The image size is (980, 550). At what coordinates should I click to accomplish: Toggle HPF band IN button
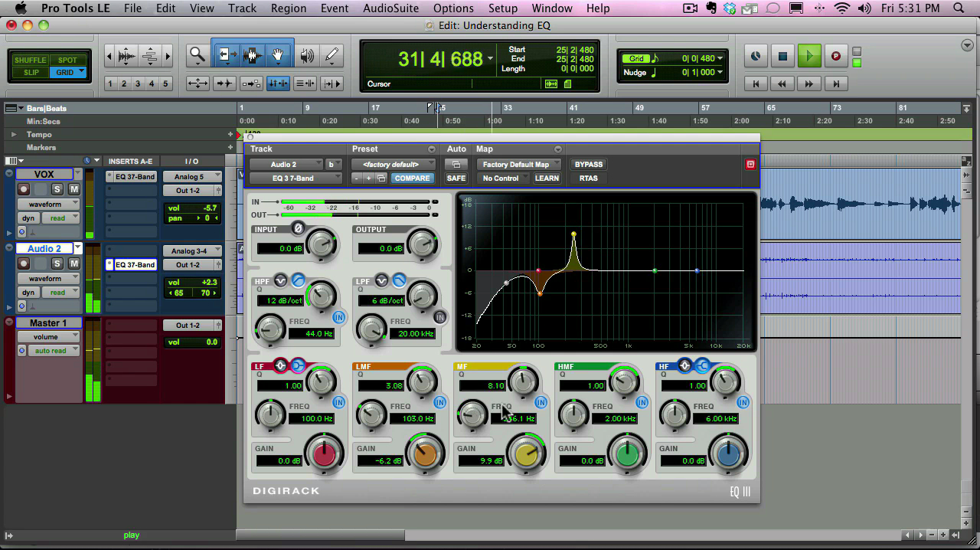tap(338, 317)
